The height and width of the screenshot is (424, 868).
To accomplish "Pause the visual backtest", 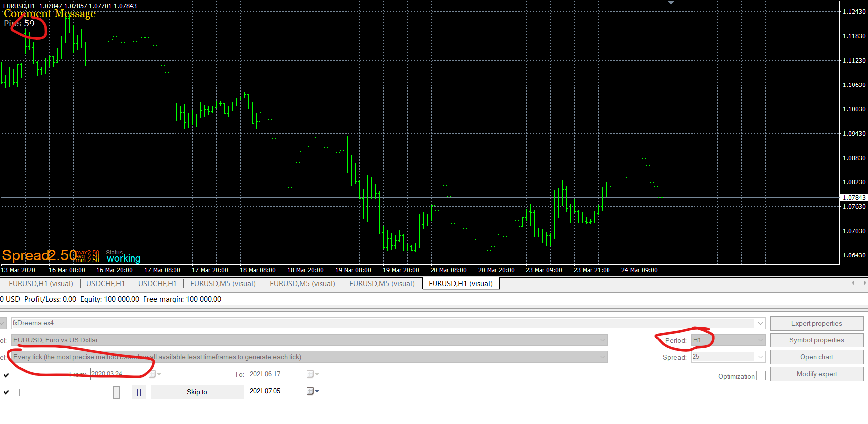I will click(x=139, y=392).
